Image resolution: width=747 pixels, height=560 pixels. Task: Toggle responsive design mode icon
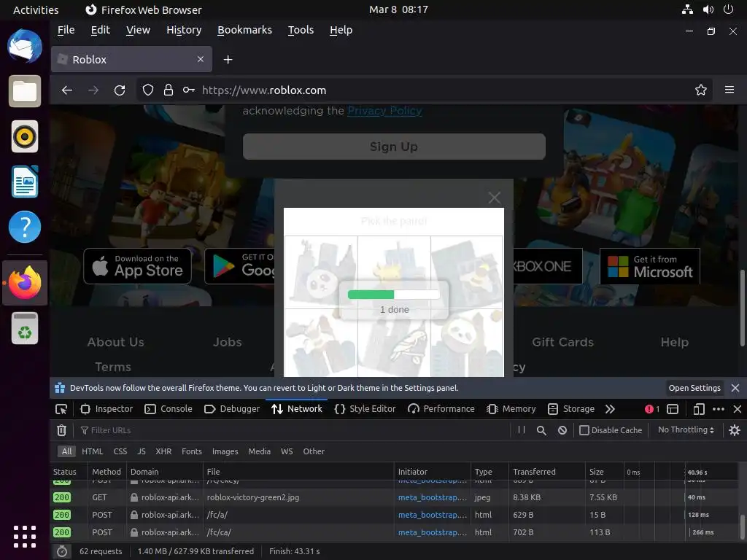click(698, 409)
